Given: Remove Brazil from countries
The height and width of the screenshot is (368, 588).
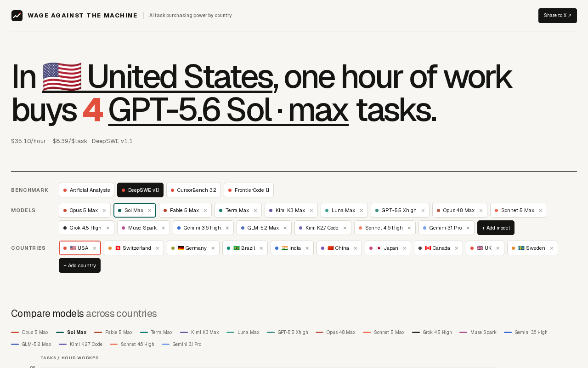Looking at the screenshot, I should tap(261, 248).
